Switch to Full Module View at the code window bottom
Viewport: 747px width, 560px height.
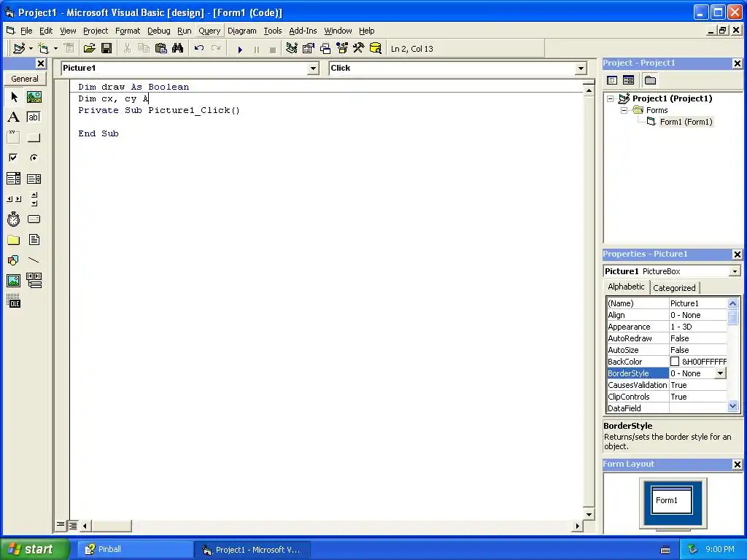tap(72, 525)
